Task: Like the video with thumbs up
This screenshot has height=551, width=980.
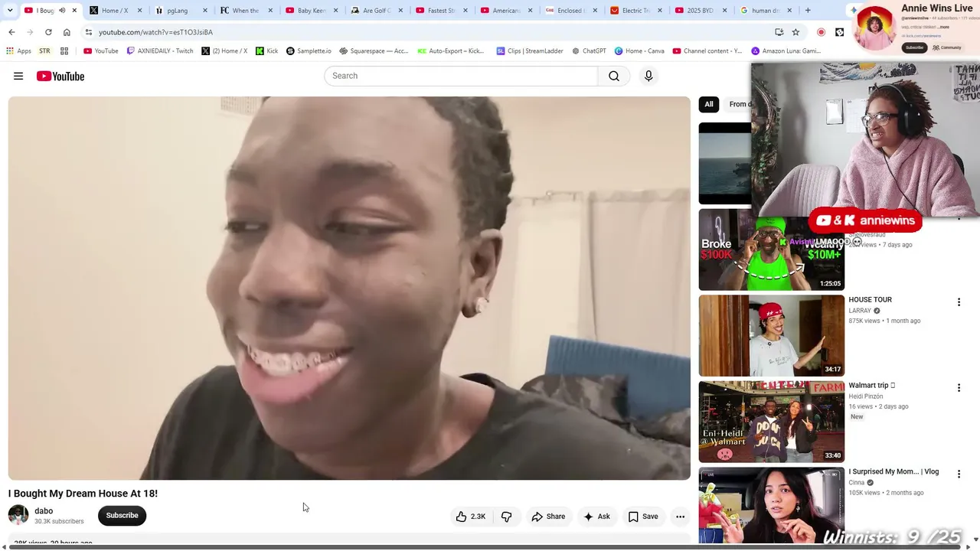Action: pos(470,517)
